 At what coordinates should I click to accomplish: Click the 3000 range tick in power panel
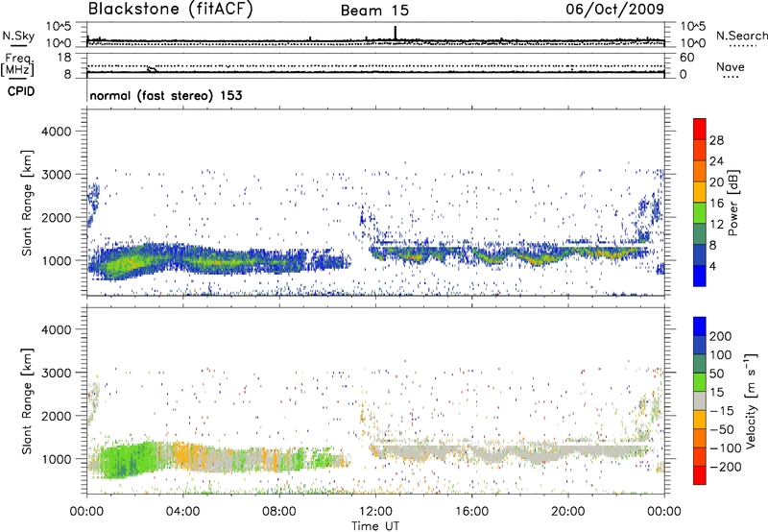(57, 175)
